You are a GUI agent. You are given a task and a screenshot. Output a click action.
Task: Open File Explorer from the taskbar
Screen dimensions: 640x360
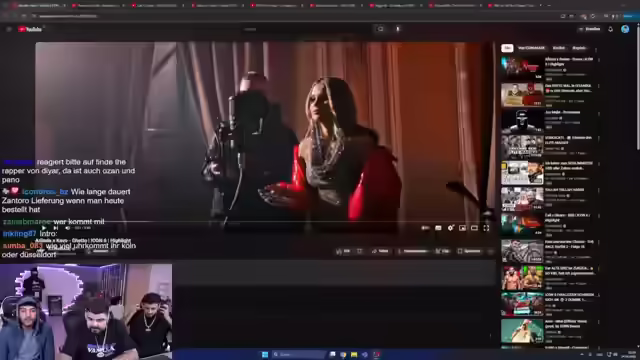354,354
